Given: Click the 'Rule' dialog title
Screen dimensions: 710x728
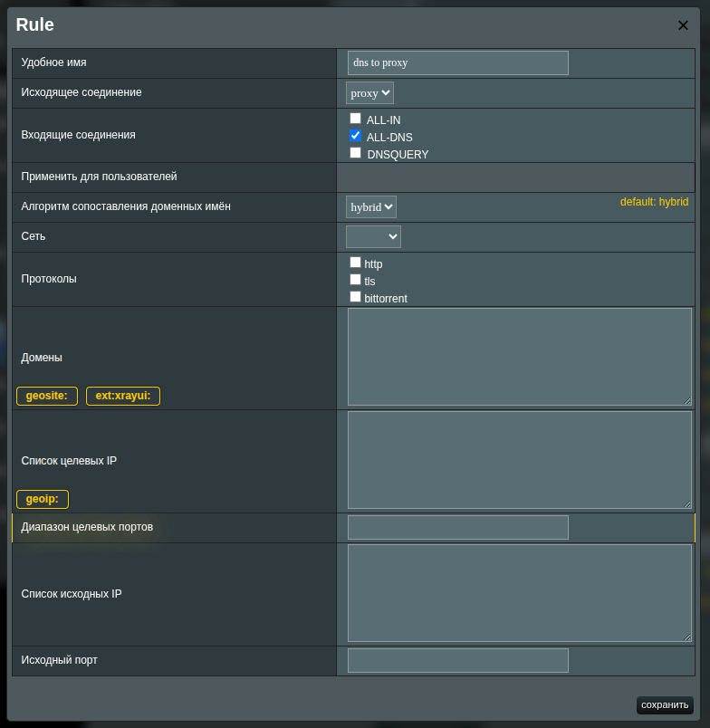Looking at the screenshot, I should click(34, 24).
